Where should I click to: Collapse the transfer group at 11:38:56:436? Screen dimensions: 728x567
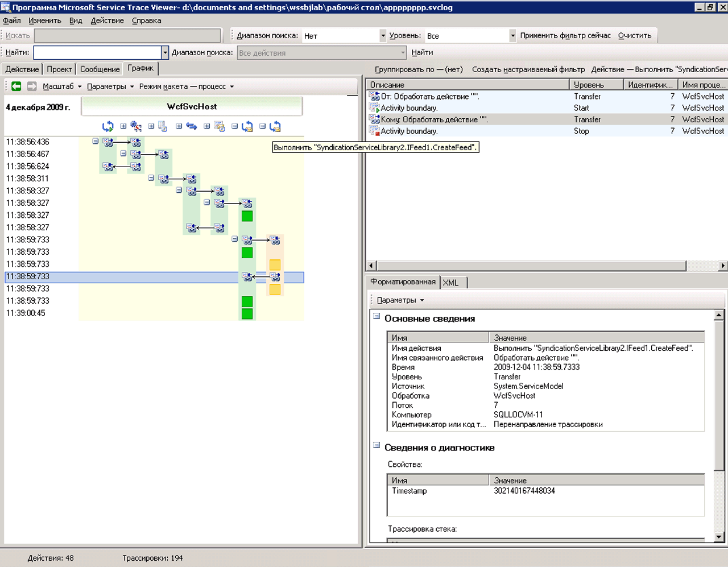coord(96,141)
